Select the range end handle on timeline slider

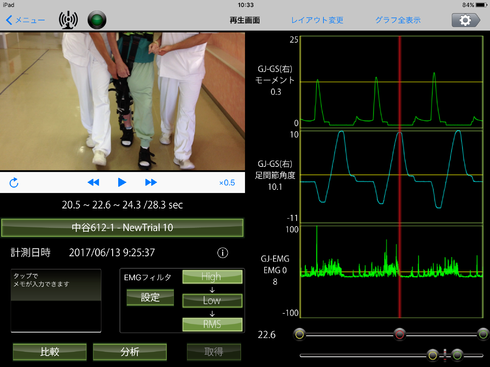click(483, 334)
